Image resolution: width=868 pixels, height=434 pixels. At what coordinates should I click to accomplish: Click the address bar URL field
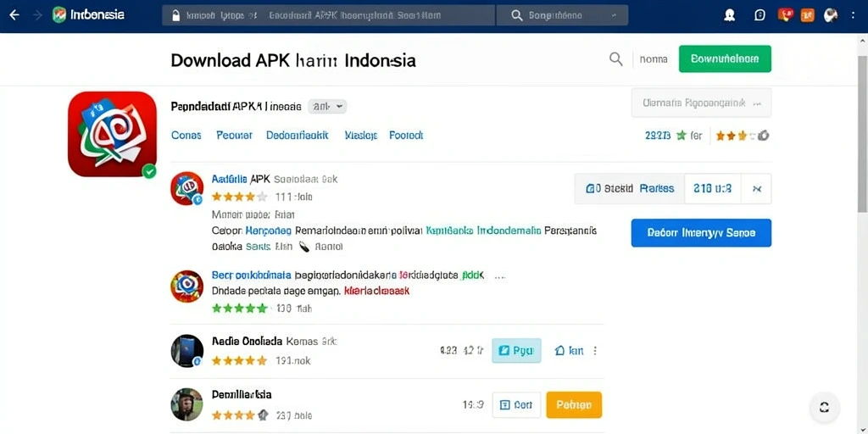click(x=328, y=15)
